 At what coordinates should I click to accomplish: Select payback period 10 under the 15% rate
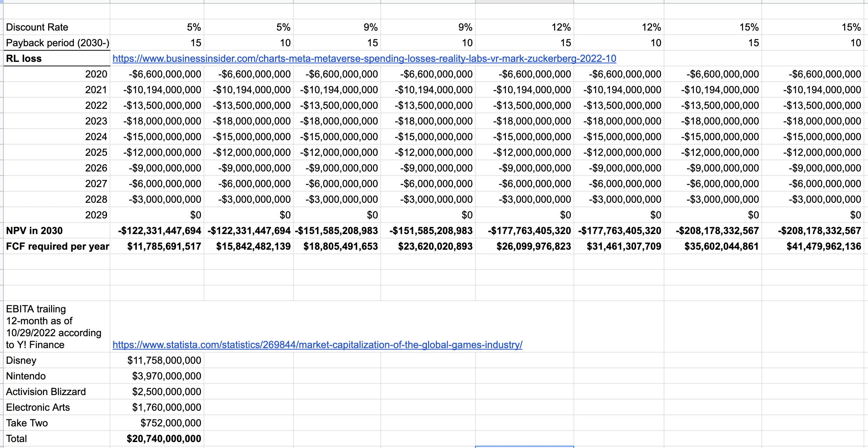pos(813,43)
